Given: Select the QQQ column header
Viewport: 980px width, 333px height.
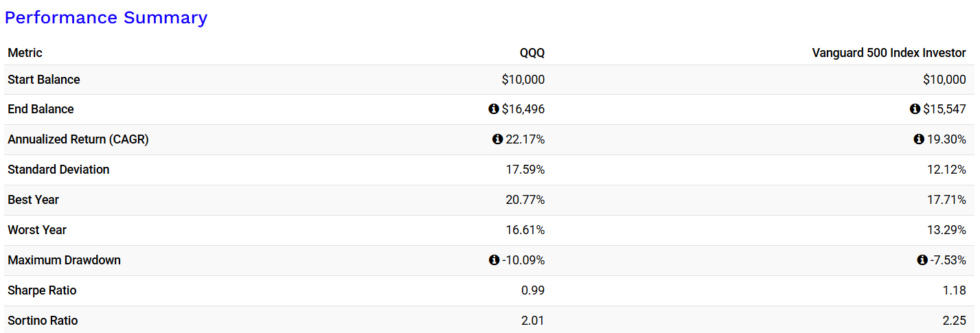Looking at the screenshot, I should click(x=532, y=53).
